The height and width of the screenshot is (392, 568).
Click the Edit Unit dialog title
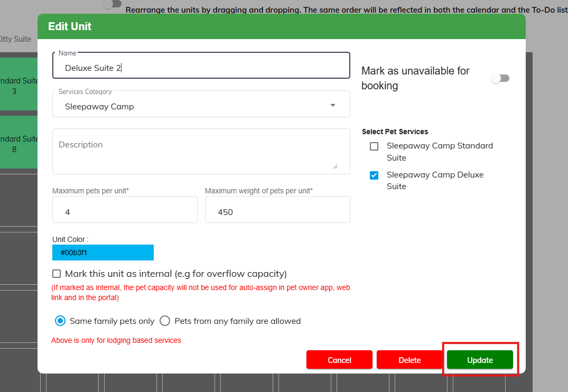pos(70,26)
